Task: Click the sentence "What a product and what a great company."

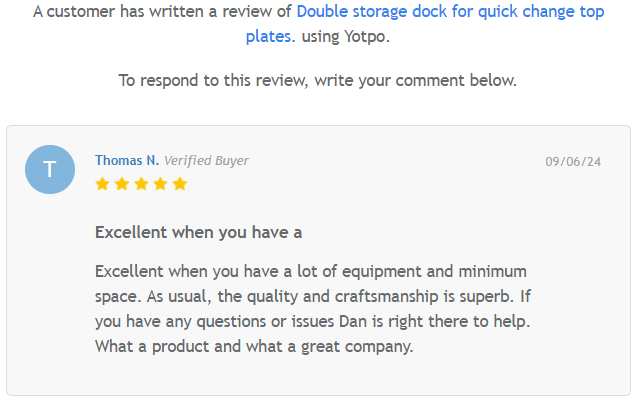Action: click(254, 346)
